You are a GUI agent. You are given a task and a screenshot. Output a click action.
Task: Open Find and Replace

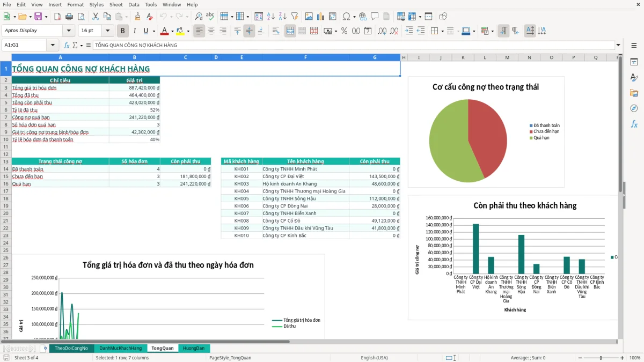(199, 17)
